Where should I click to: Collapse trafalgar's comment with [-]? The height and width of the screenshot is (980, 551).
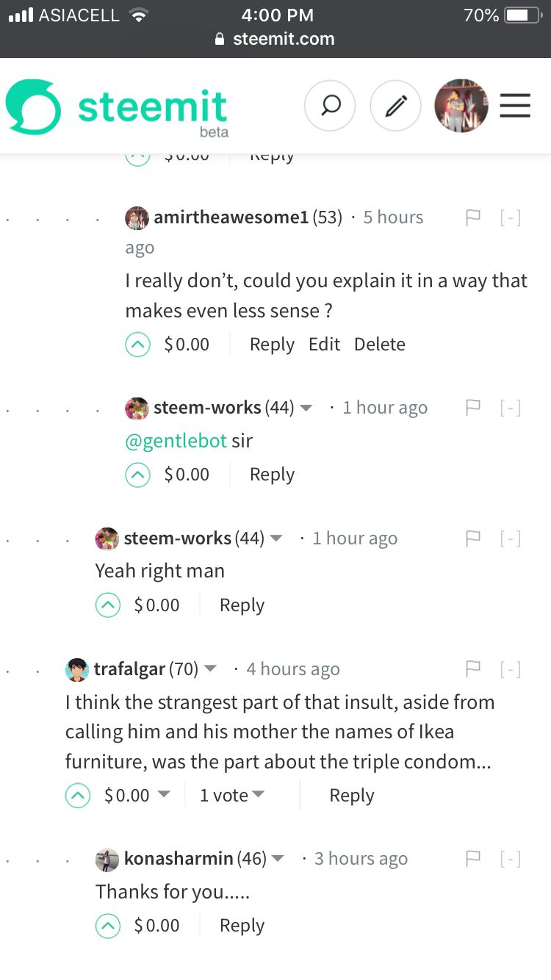click(510, 669)
